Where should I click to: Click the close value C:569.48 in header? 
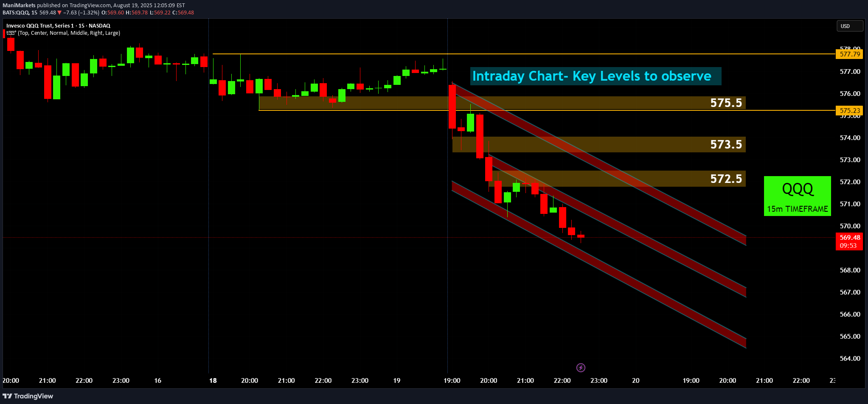[x=183, y=13]
